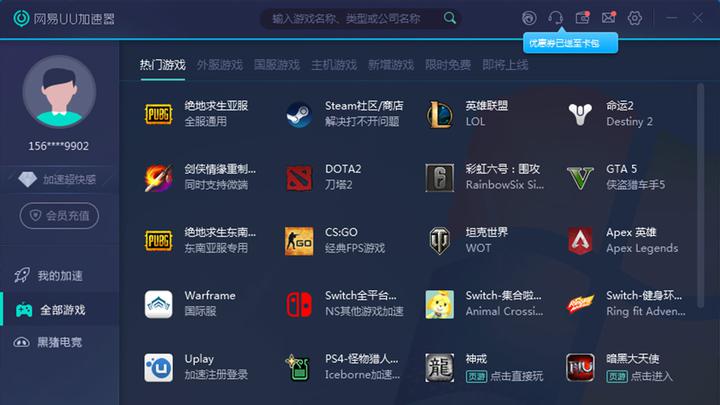Click 暗黑大天使 点击进入 link
Screen dimensions: 720x405
(x=651, y=376)
